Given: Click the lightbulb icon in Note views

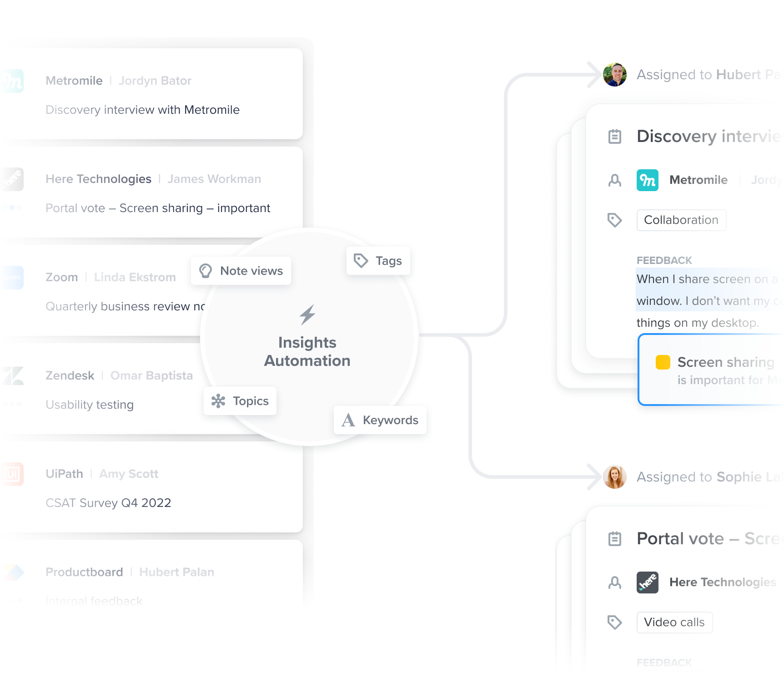Looking at the screenshot, I should coord(206,271).
